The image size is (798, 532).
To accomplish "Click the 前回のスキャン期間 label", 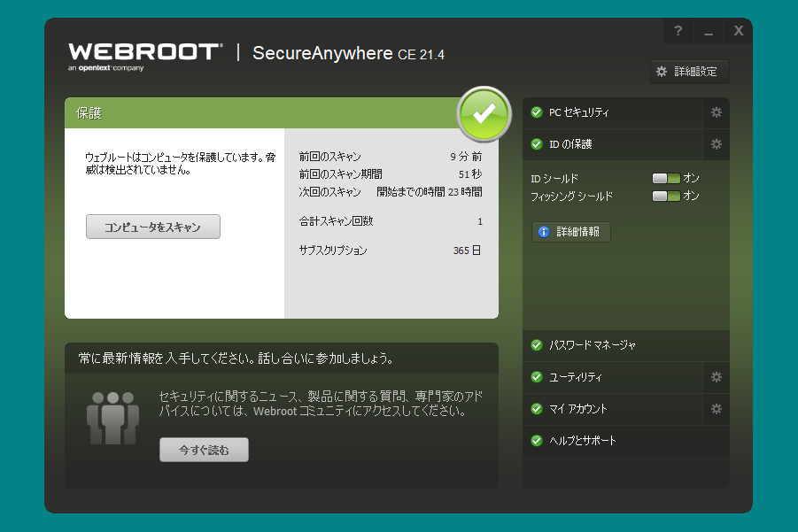I will tap(340, 174).
